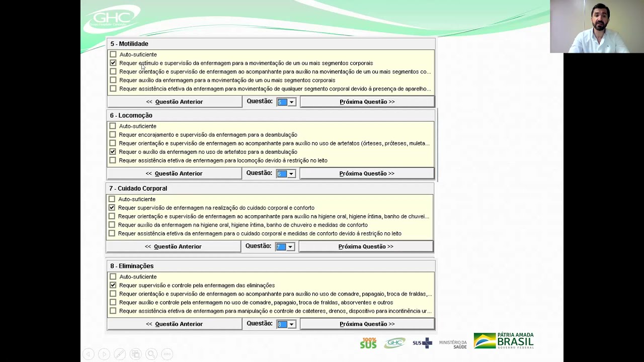Click Questão Anterior under Cuidado Corporal

pyautogui.click(x=173, y=246)
